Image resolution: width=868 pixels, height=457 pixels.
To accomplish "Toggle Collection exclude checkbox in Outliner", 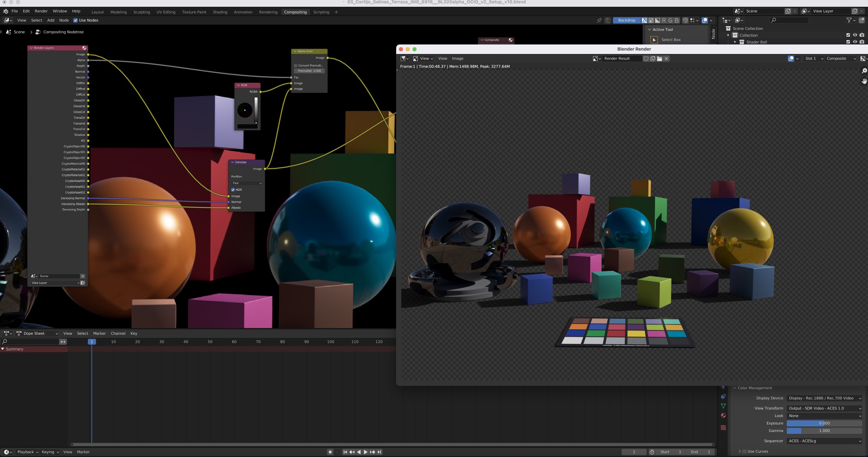I will (848, 35).
